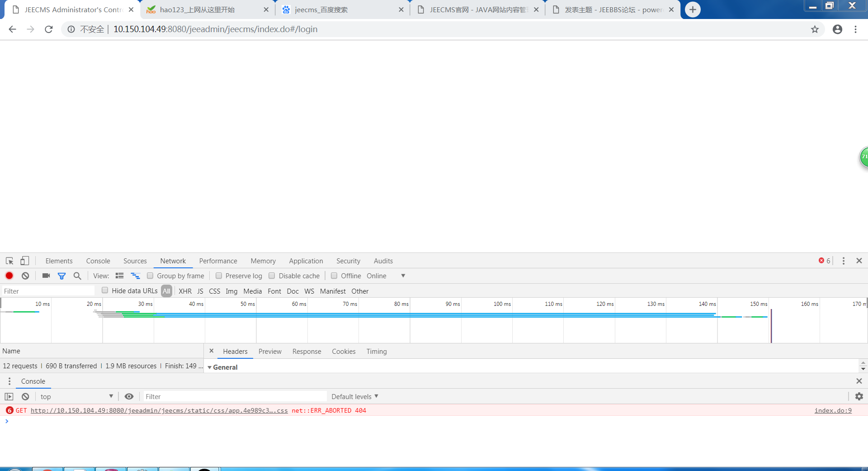Filter requests by Img type

[x=231, y=291]
